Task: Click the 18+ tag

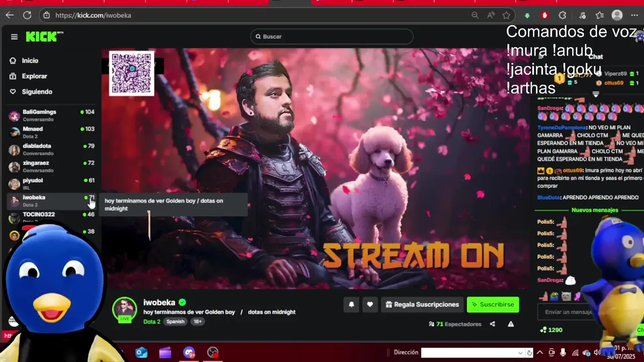Action: tap(198, 322)
